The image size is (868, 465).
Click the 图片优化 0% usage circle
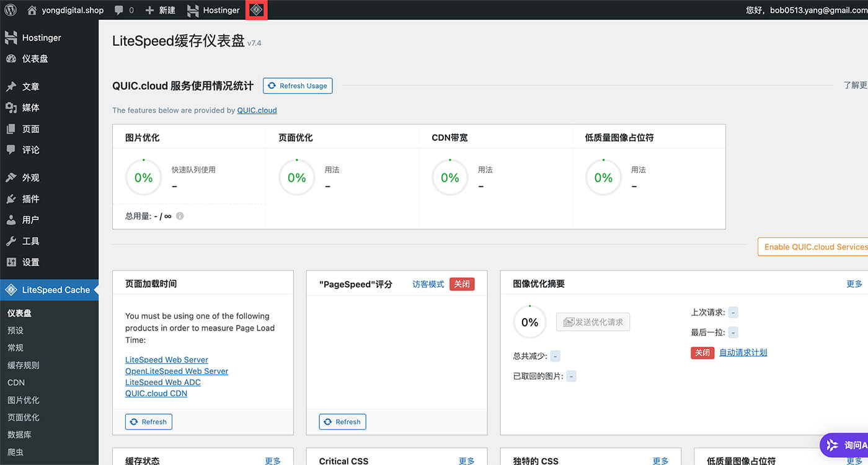(x=143, y=177)
